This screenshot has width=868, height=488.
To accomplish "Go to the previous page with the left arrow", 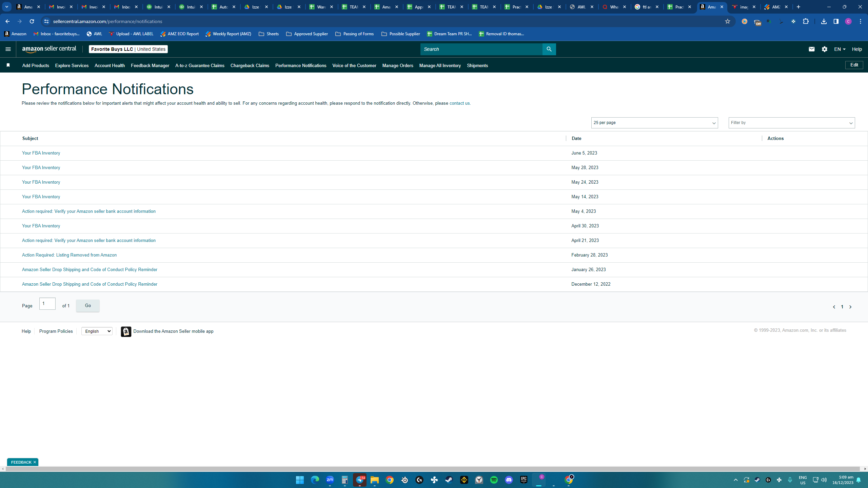I will pyautogui.click(x=834, y=307).
